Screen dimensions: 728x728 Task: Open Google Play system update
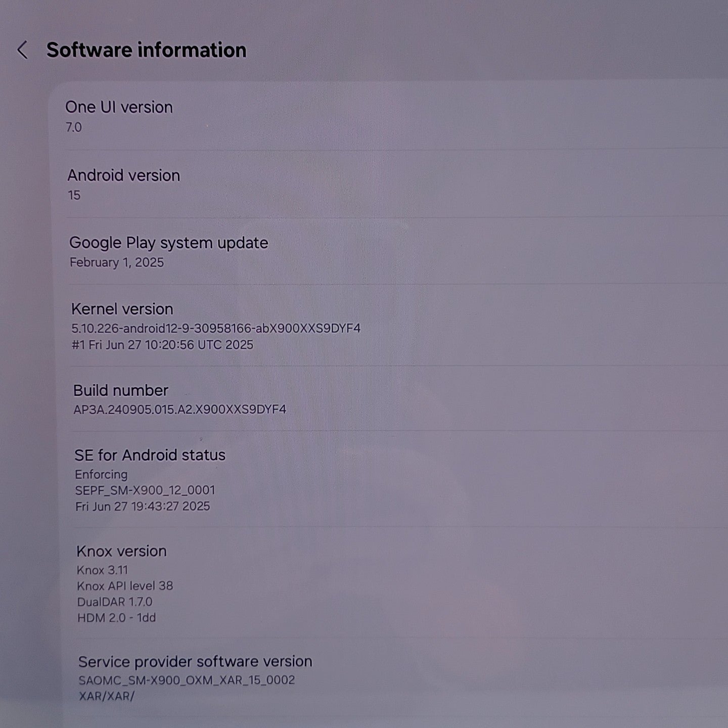click(168, 243)
